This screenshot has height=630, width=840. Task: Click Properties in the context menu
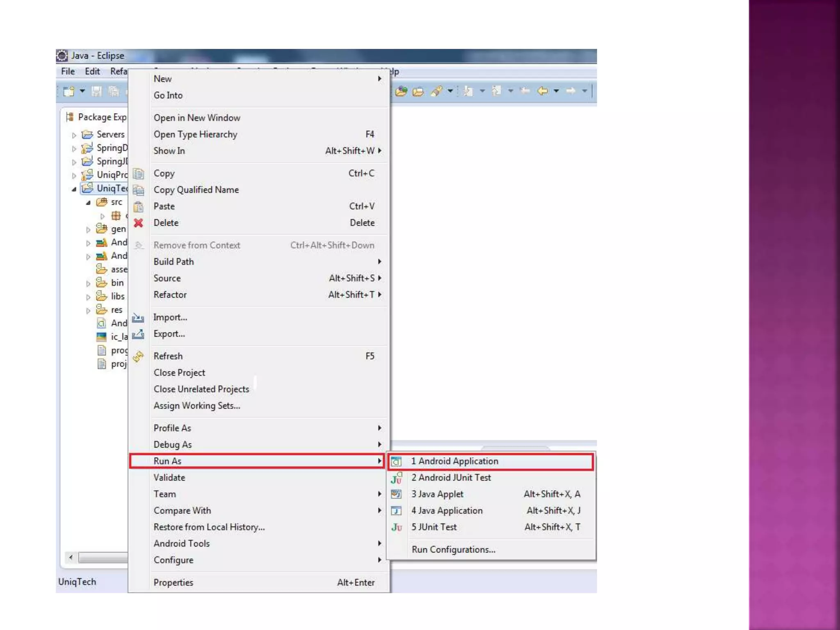[x=173, y=582]
